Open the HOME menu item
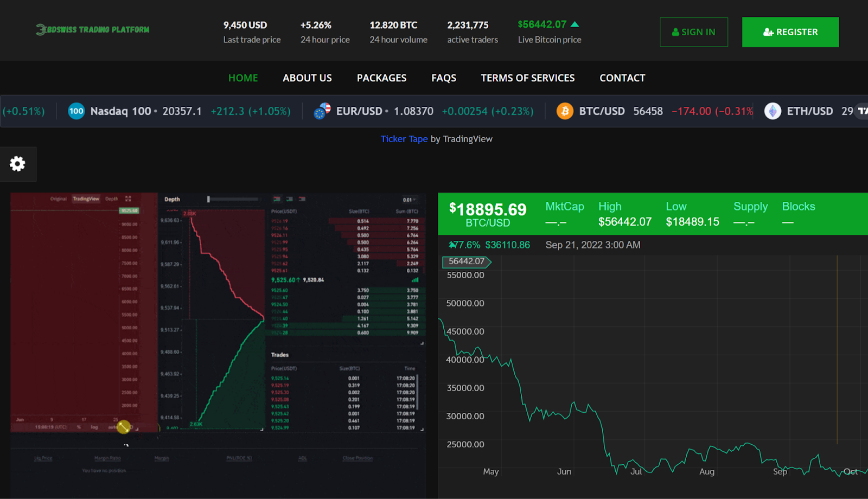868x499 pixels. [x=243, y=78]
